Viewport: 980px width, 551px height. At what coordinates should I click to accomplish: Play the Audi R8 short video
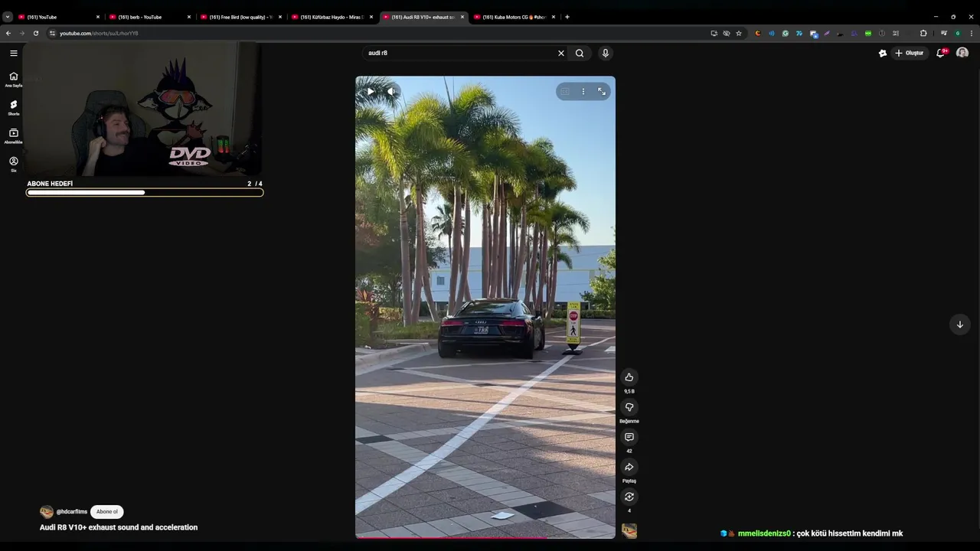tap(371, 92)
